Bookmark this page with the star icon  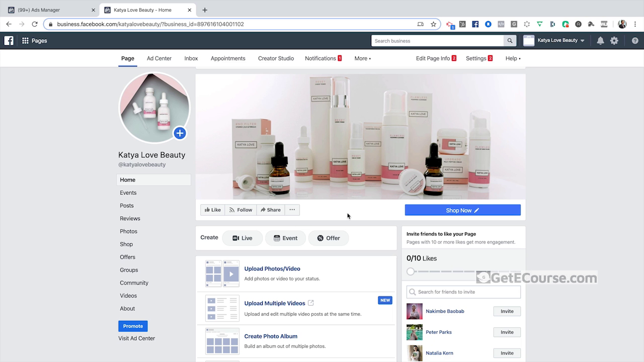click(433, 24)
